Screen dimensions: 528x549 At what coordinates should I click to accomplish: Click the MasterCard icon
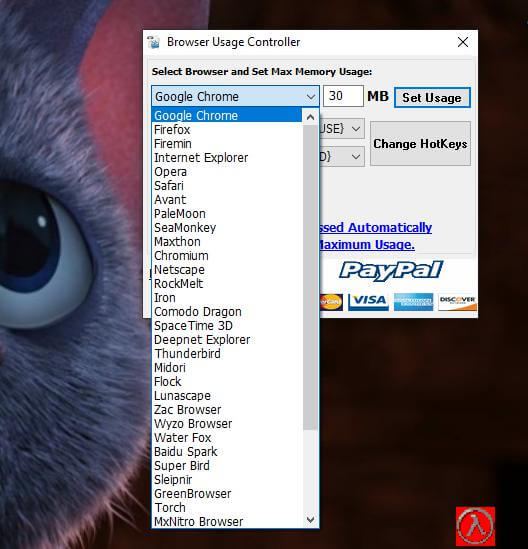[331, 302]
